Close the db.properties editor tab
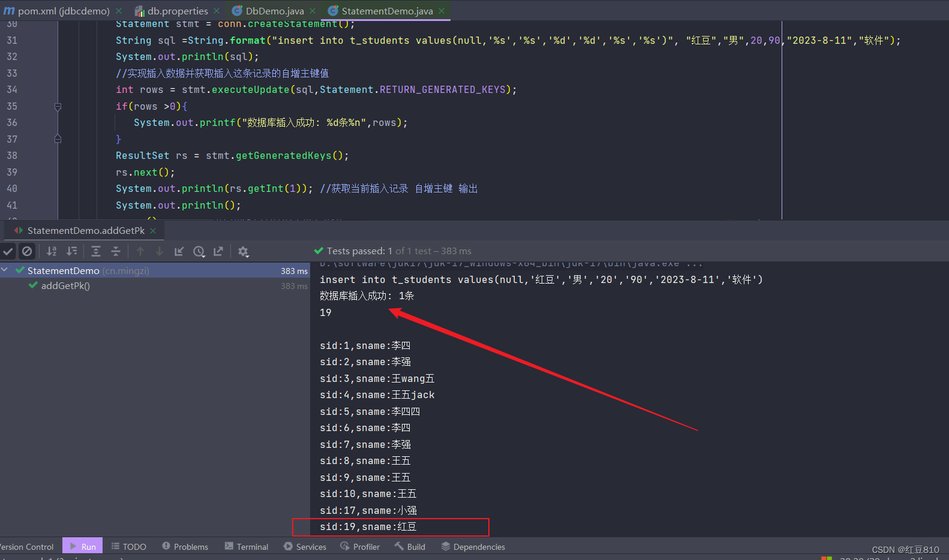The width and height of the screenshot is (949, 560). [217, 11]
